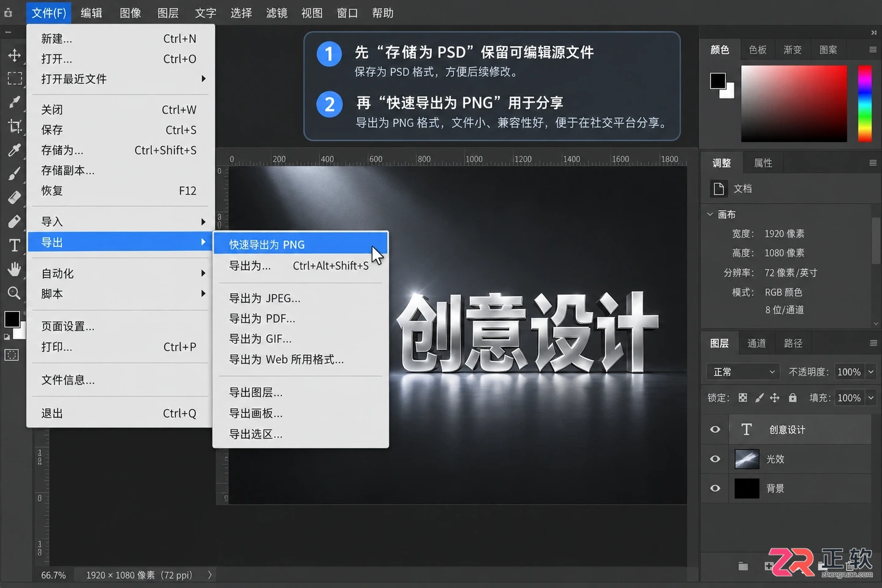The height and width of the screenshot is (588, 882).
Task: Select the Move tool
Action: pyautogui.click(x=14, y=55)
